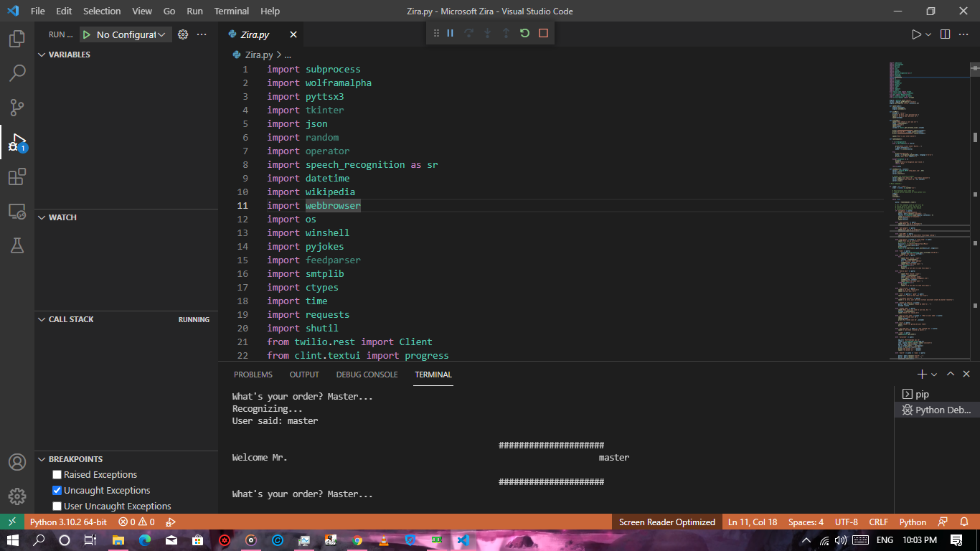
Task: Open the Accounts menu icon
Action: (x=17, y=462)
